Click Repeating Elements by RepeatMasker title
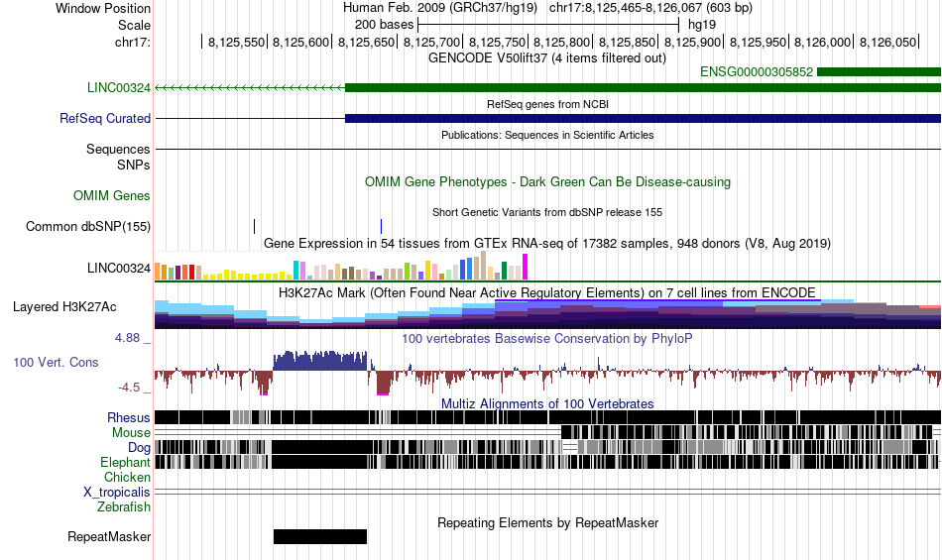942x560 pixels. click(x=548, y=522)
